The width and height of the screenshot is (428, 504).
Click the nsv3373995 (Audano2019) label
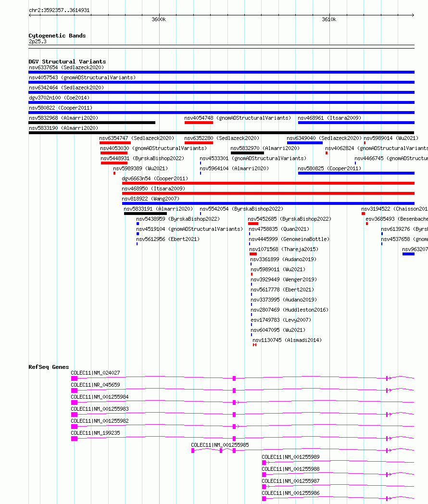(284, 300)
